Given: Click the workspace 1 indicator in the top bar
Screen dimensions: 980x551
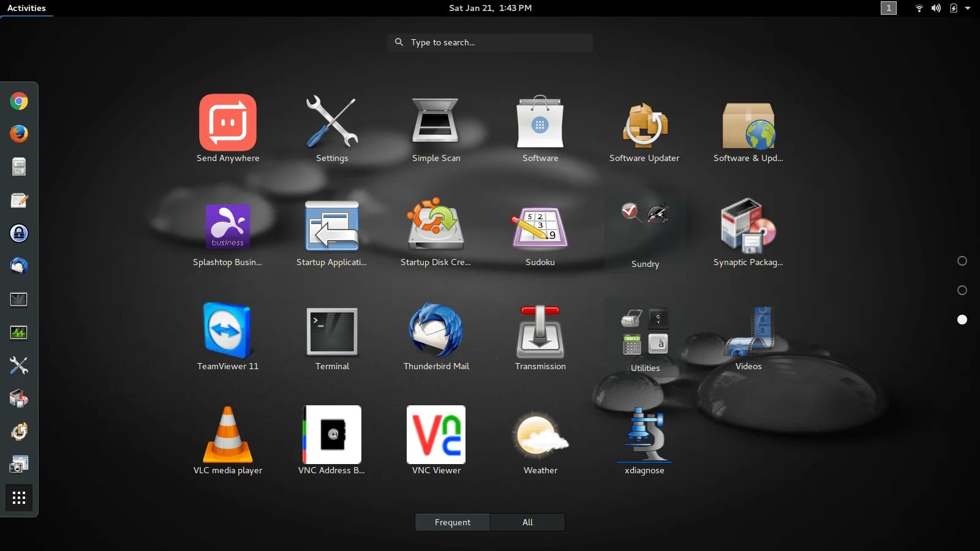Looking at the screenshot, I should 889,8.
